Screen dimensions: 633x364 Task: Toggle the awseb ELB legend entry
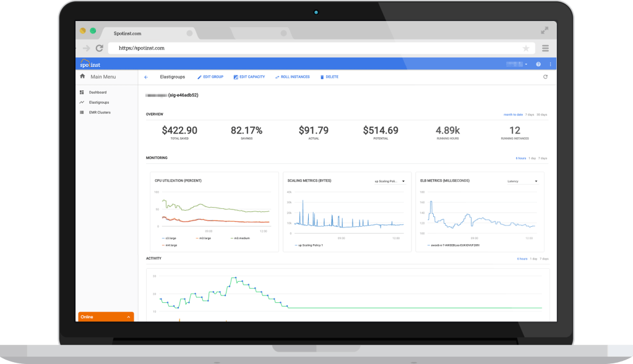[454, 245]
